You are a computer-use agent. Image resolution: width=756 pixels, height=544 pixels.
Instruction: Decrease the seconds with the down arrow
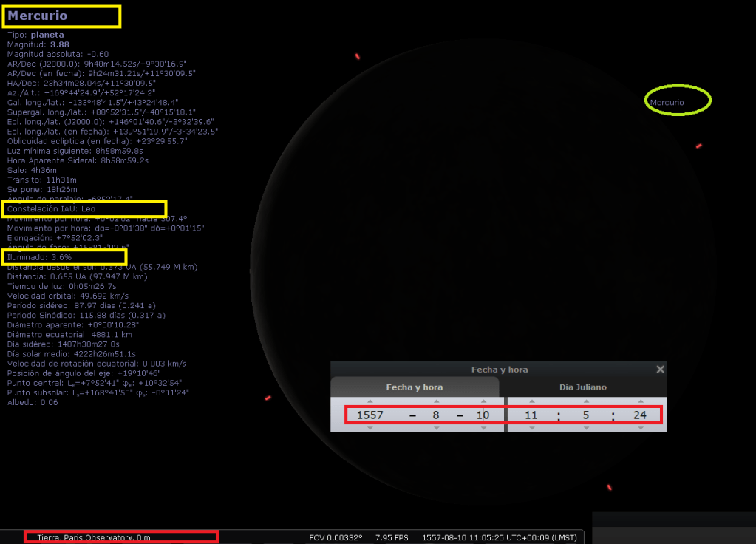(640, 429)
